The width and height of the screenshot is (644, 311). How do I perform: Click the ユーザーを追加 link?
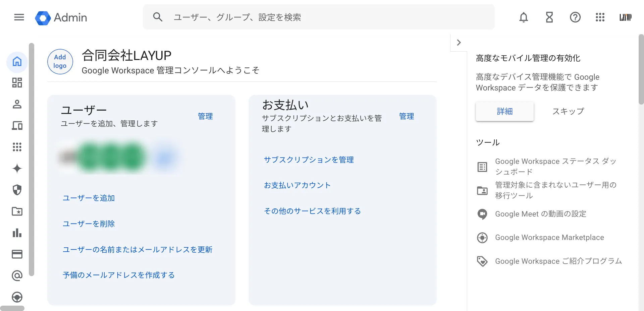(89, 198)
